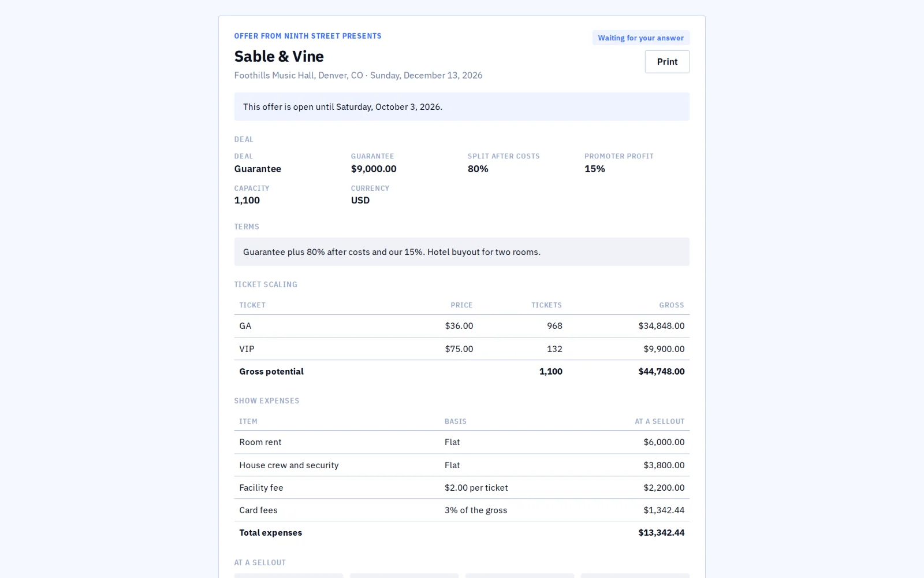Select the gross potential total '$44,748.00'
The width and height of the screenshot is (924, 578).
point(661,372)
